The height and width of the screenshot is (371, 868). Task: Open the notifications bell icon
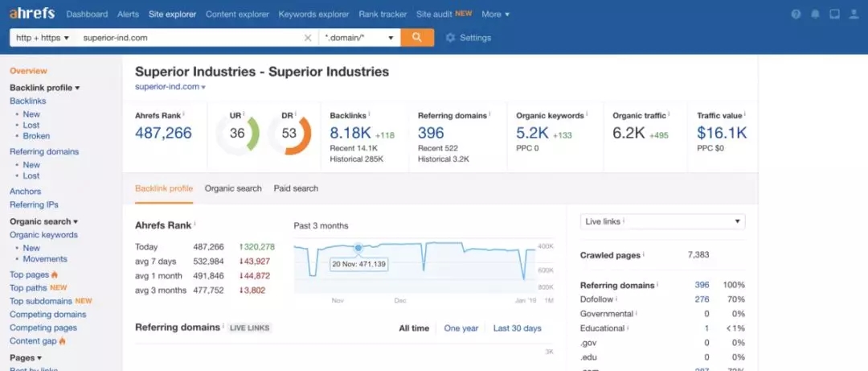[815, 14]
